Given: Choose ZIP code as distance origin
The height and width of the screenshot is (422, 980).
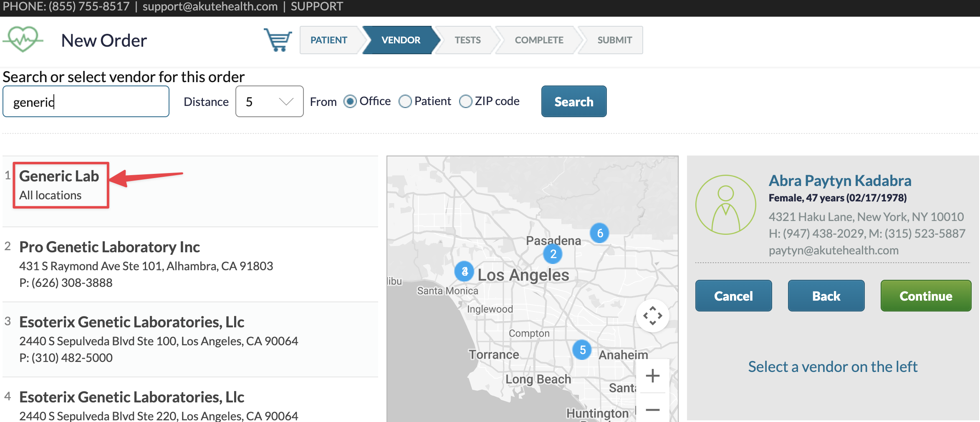Looking at the screenshot, I should tap(465, 101).
